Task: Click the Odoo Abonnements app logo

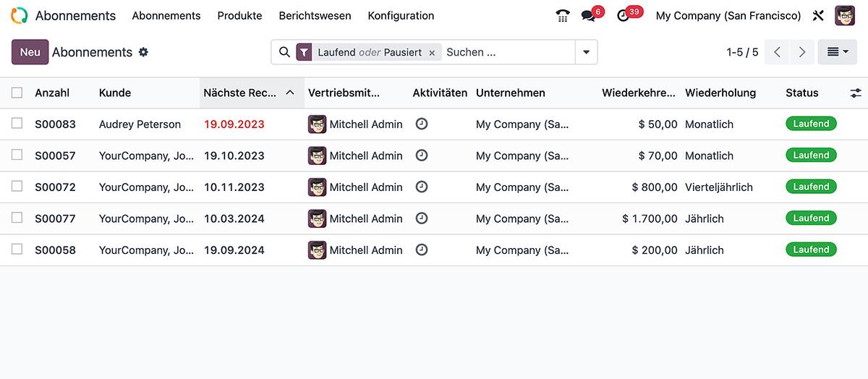Action: pyautogui.click(x=20, y=15)
